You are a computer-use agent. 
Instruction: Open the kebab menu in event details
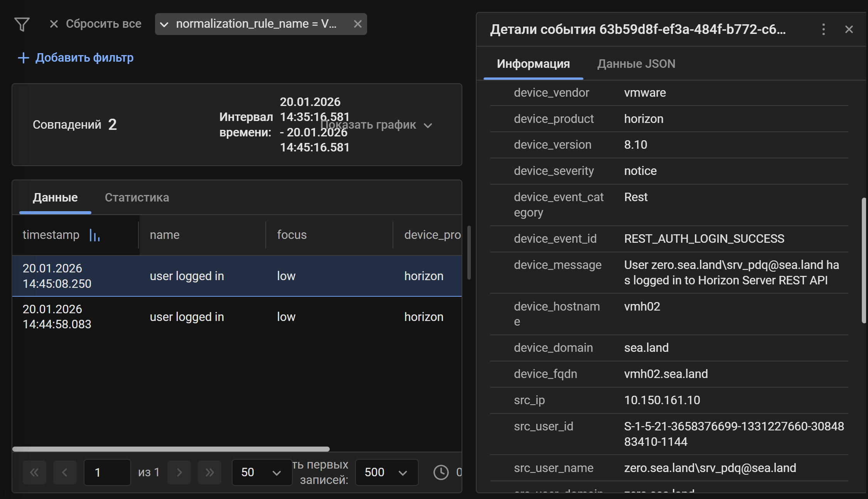click(x=824, y=29)
